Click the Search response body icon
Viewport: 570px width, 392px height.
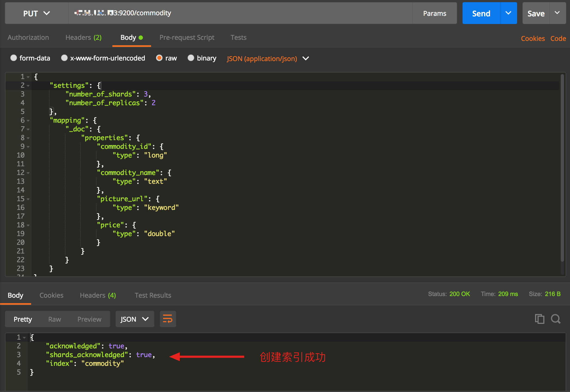(x=555, y=319)
